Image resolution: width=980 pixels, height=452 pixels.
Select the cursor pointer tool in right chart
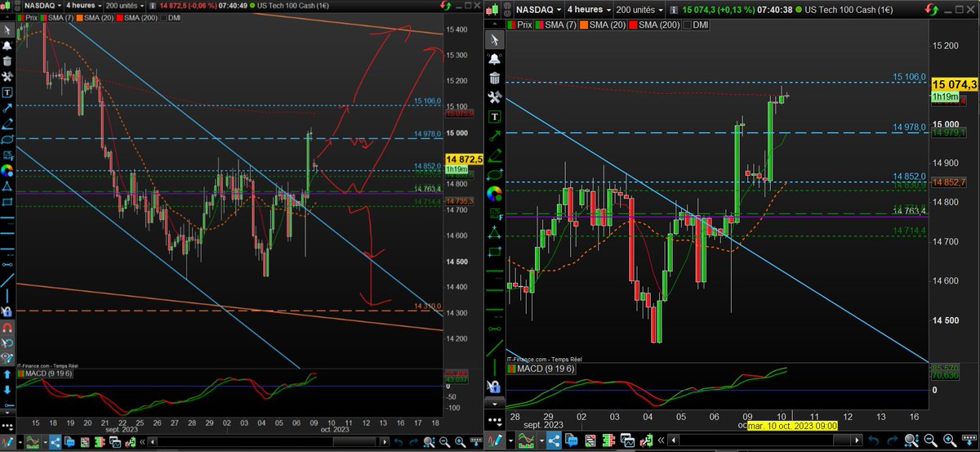[493, 38]
